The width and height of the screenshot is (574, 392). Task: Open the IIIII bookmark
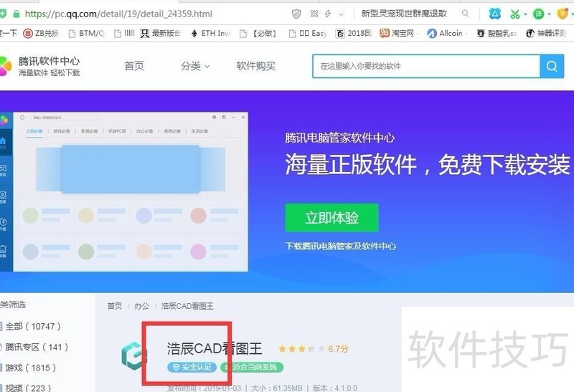124,33
